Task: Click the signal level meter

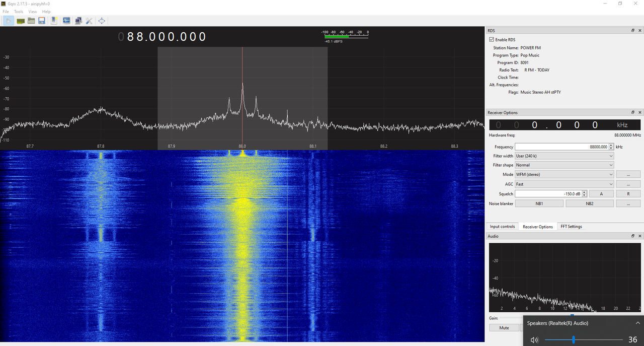Action: (345, 36)
